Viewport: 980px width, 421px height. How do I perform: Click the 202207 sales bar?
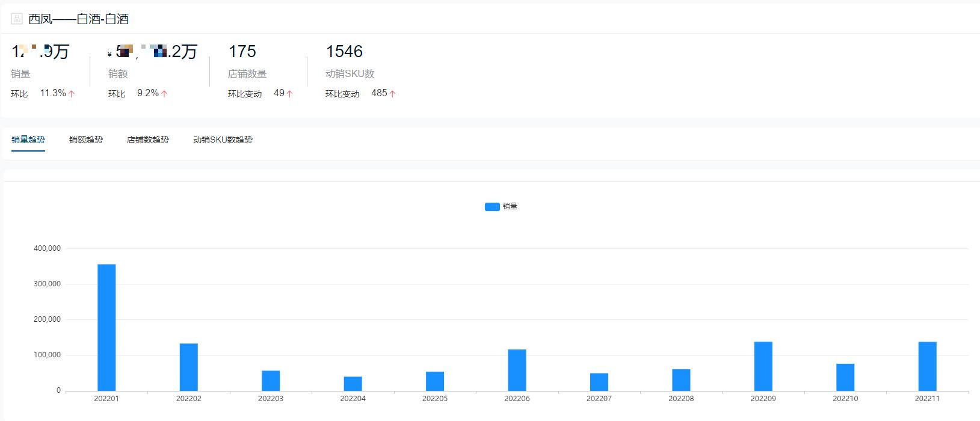(599, 382)
